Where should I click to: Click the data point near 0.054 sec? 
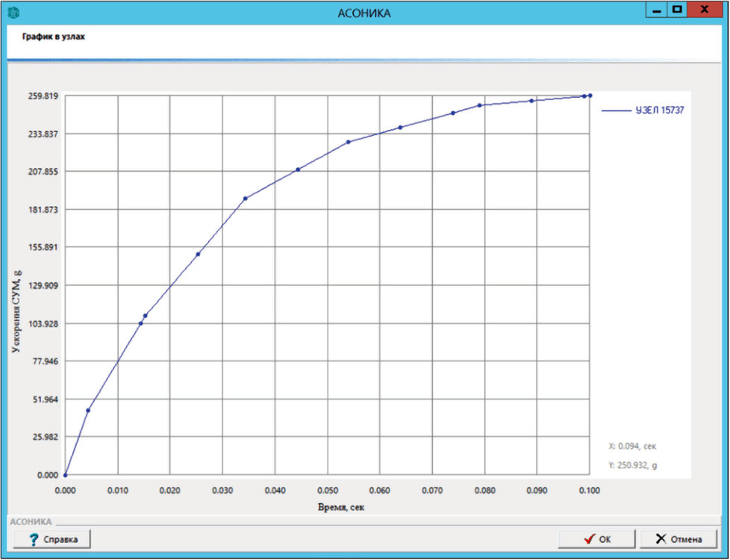[x=349, y=142]
